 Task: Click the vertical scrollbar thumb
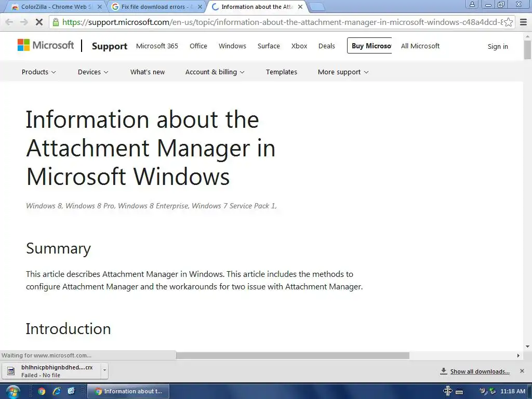tap(528, 49)
